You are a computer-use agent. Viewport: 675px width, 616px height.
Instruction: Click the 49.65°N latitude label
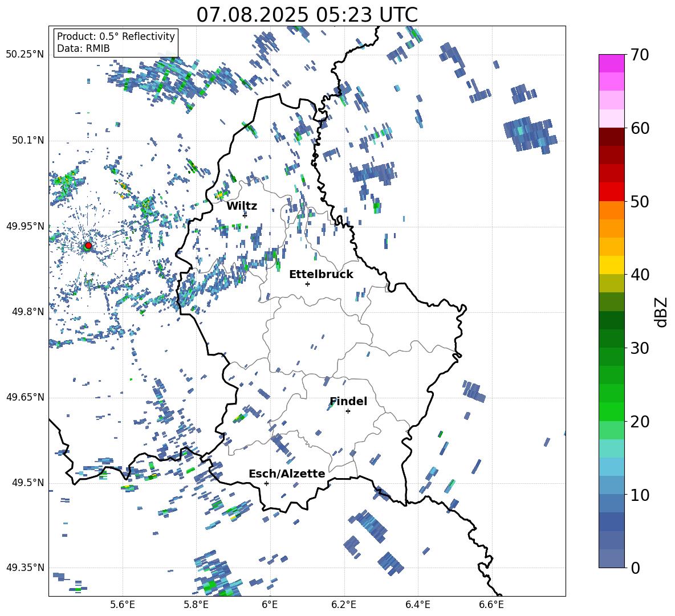(x=25, y=397)
